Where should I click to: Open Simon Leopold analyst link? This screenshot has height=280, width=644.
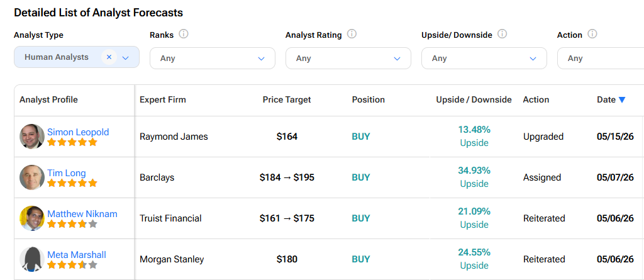click(x=78, y=132)
